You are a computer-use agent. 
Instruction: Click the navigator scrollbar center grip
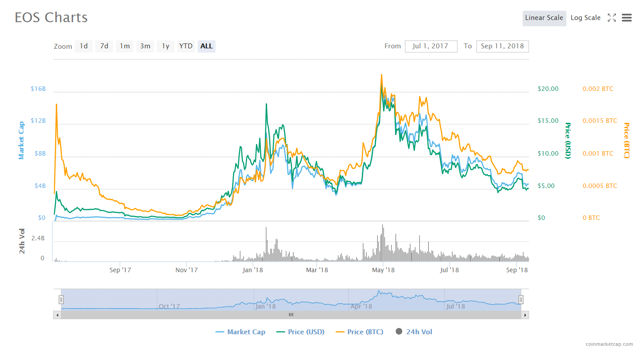(291, 315)
